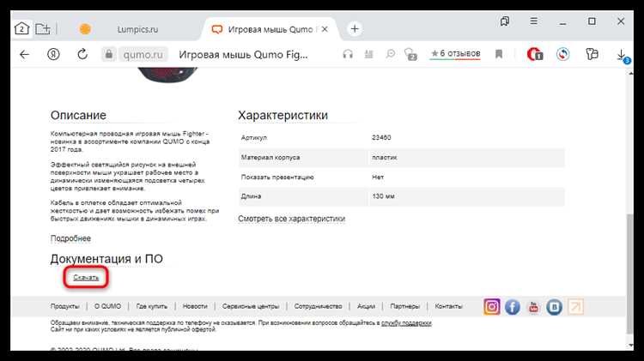Bookmark this page with bookmark icon
The height and width of the screenshot is (361, 644).
pos(499,54)
